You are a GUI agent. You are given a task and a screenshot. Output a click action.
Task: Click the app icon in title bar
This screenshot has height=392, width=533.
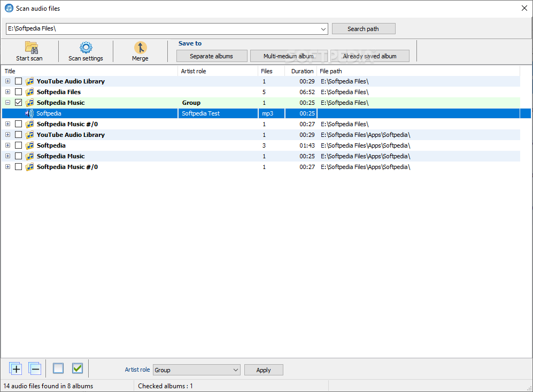9,8
